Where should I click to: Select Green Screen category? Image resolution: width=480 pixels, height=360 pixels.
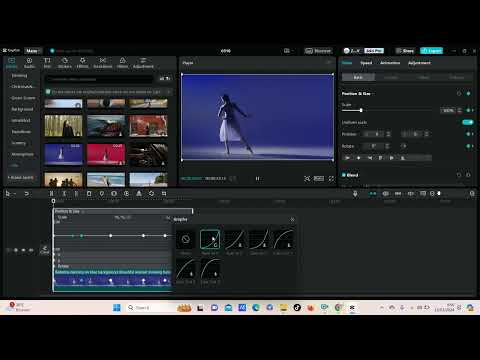[22, 98]
